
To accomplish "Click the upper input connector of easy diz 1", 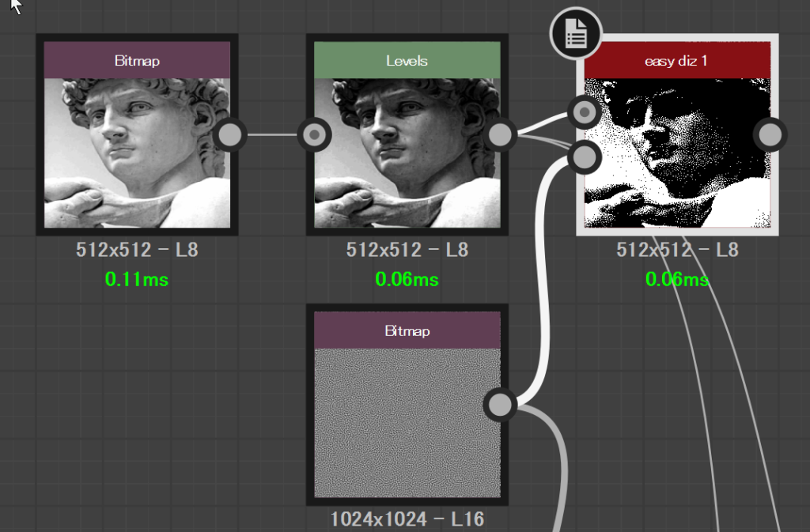I will click(585, 112).
